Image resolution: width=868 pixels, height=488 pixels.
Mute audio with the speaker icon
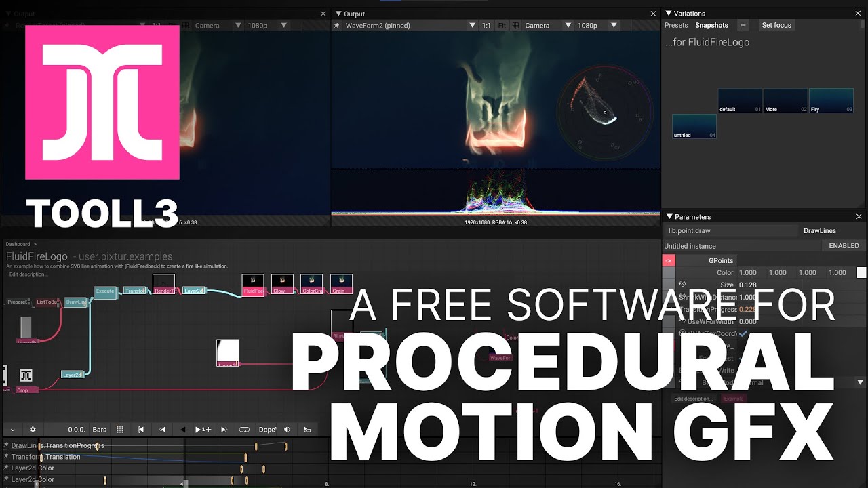click(x=286, y=430)
